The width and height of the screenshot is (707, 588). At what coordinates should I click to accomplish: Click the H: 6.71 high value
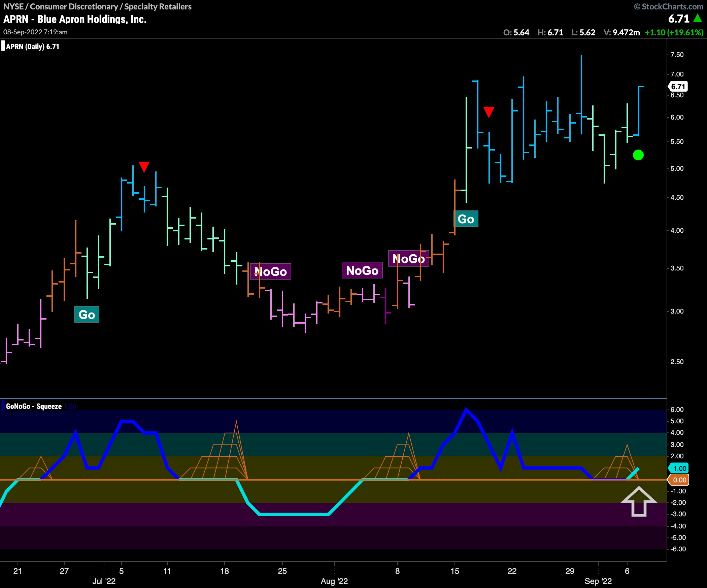(x=550, y=32)
